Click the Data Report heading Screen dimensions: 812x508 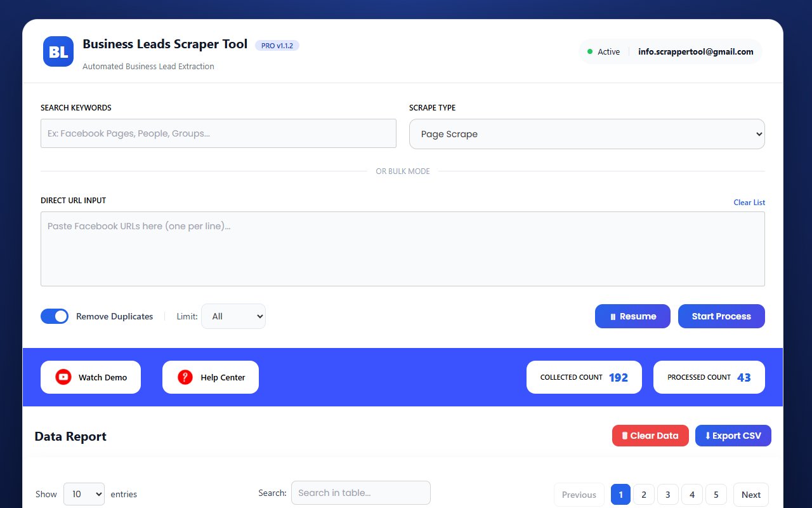pos(70,436)
